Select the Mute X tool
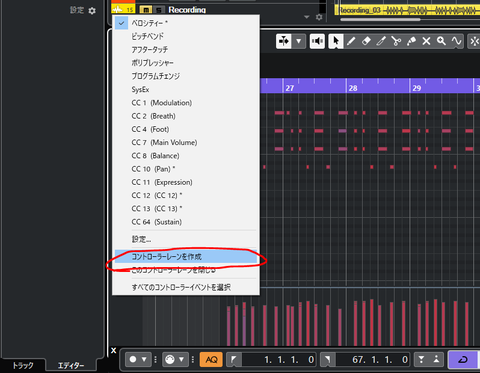The height and width of the screenshot is (373, 480). click(x=426, y=41)
